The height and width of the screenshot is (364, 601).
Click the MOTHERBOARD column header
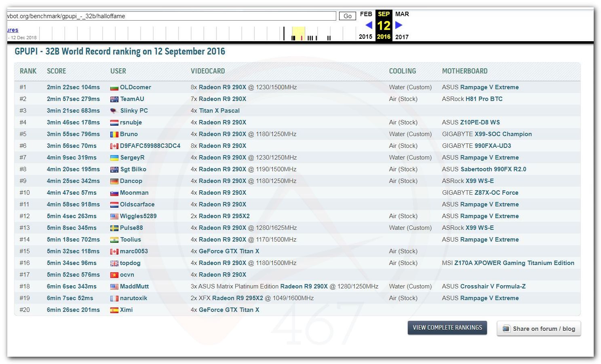pyautogui.click(x=465, y=71)
